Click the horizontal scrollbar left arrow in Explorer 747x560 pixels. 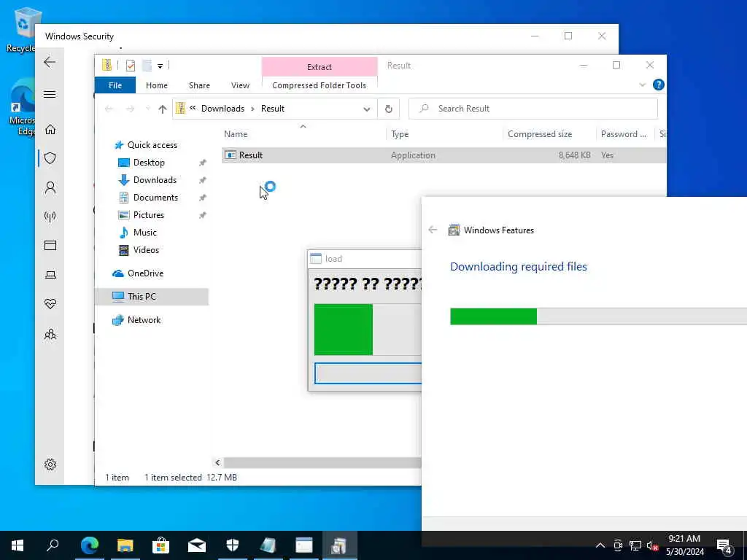(x=217, y=462)
